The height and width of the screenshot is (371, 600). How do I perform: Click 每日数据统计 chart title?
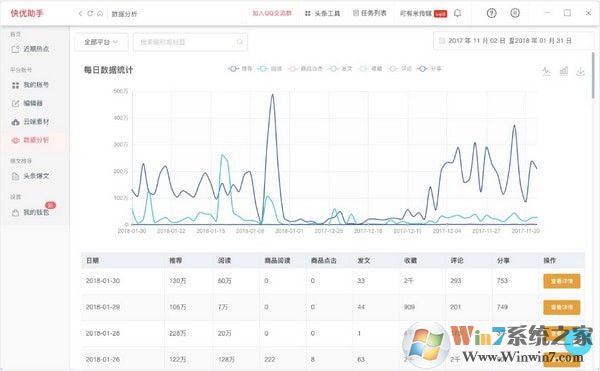108,70
